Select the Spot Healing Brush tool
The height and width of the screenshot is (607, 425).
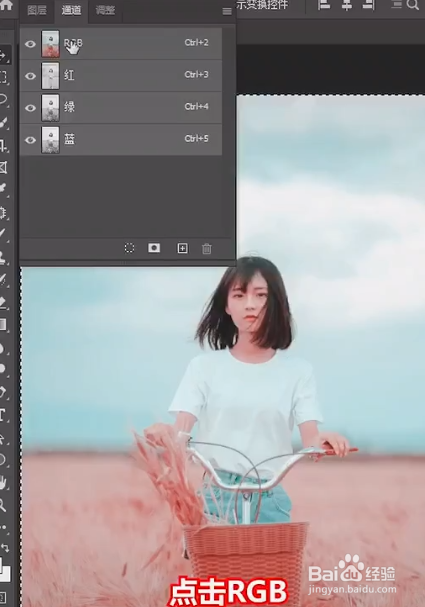(x=2, y=212)
